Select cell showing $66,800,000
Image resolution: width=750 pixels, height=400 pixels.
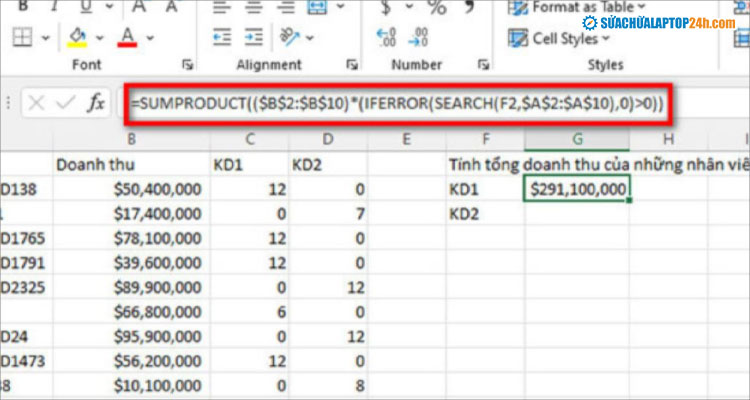132,312
